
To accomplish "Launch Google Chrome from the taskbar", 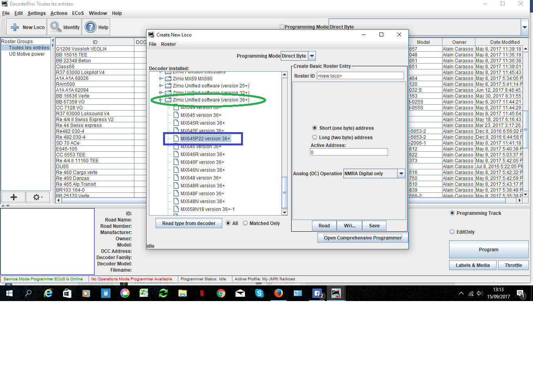I will pyautogui.click(x=221, y=293).
